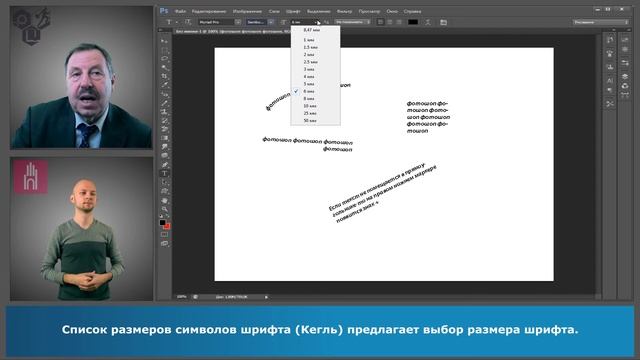The width and height of the screenshot is (640, 360).
Task: Open the Файл menu
Action: click(180, 11)
